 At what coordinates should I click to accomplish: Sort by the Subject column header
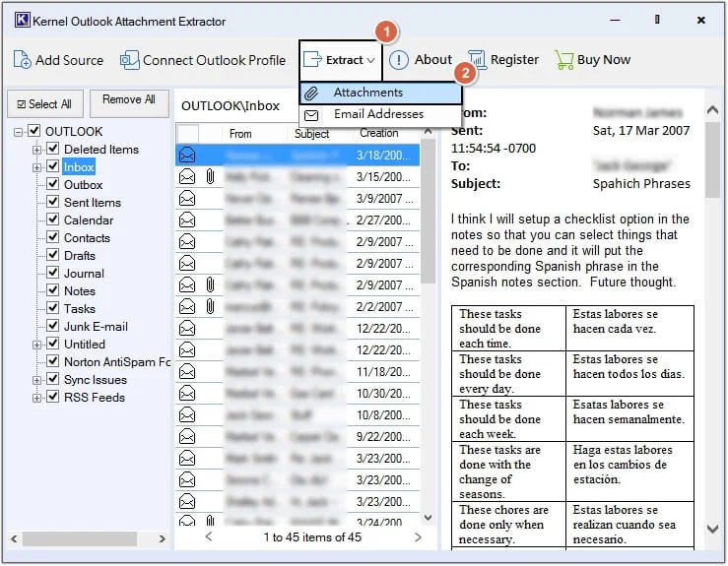click(312, 134)
